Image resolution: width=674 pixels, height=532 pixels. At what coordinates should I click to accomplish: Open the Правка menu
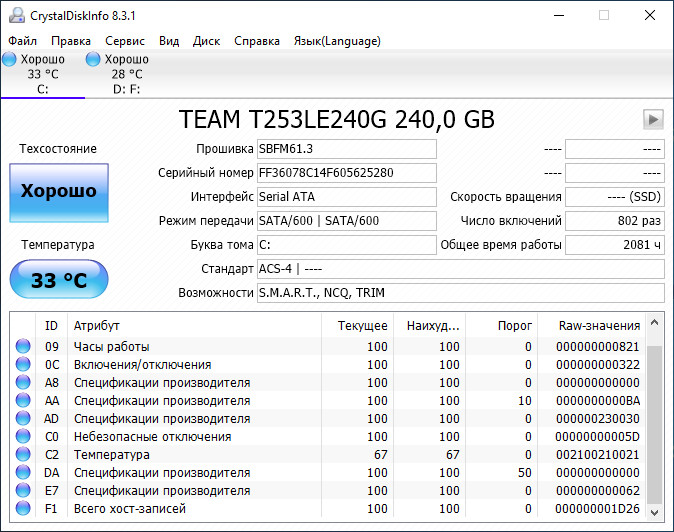[71, 41]
